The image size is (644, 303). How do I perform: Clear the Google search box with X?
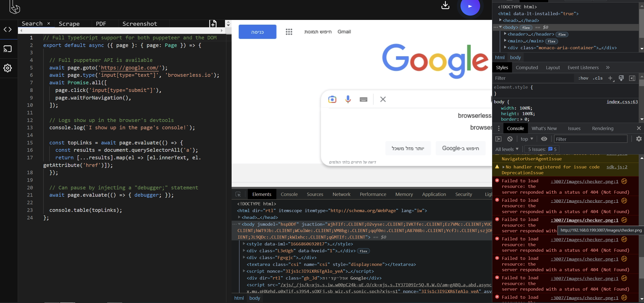pos(383,99)
